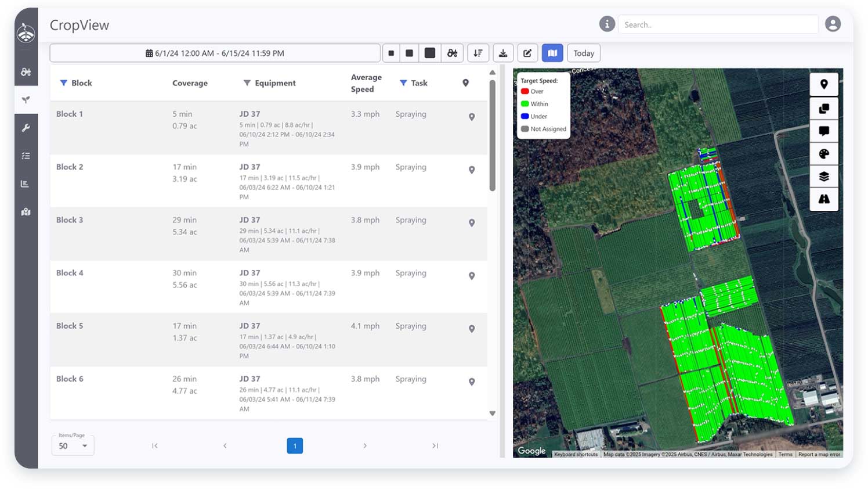The image size is (868, 489).
Task: Open the comment bubble icon on the map
Action: (823, 131)
